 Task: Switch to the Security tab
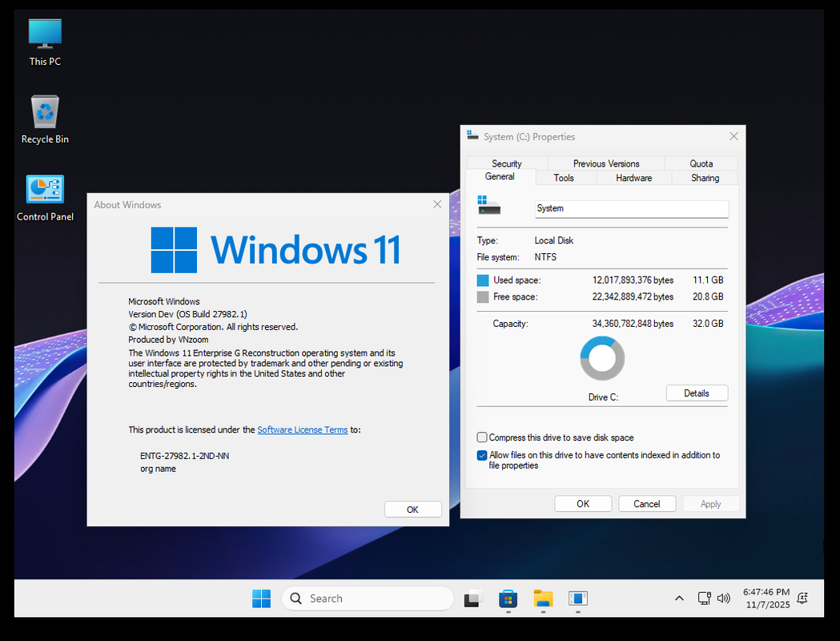507,163
